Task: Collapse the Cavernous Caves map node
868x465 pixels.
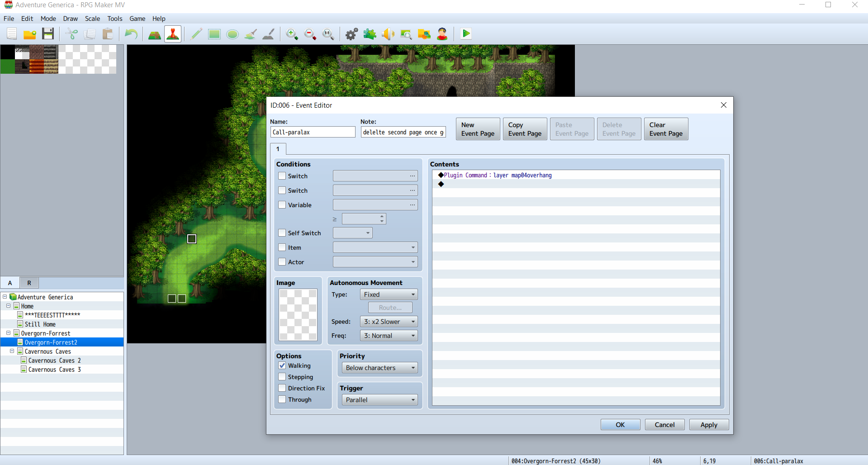Action: pyautogui.click(x=12, y=351)
